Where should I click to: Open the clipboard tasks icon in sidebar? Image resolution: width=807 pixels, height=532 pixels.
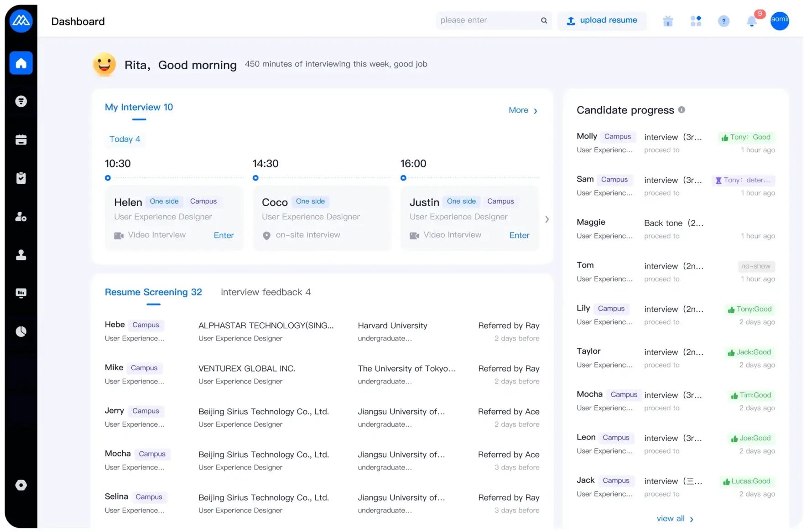point(21,178)
